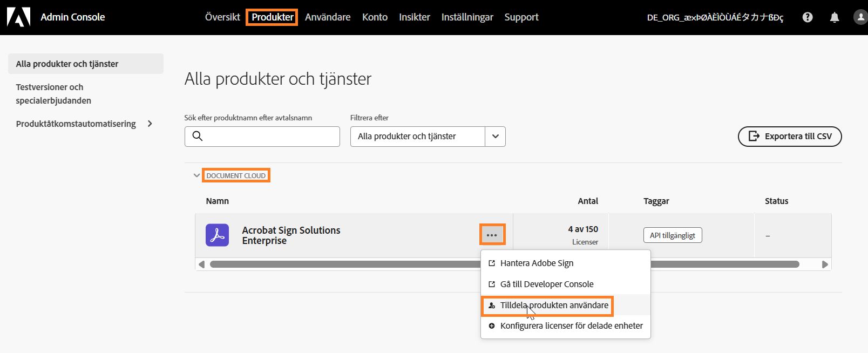Click the DOCUMENT CLOUD section label

click(x=236, y=175)
